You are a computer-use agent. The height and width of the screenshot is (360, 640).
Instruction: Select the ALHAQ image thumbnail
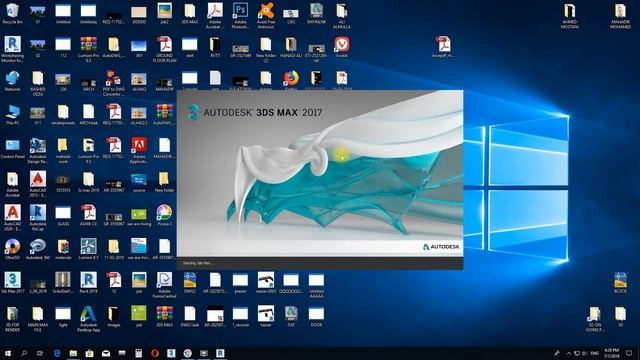click(x=139, y=81)
